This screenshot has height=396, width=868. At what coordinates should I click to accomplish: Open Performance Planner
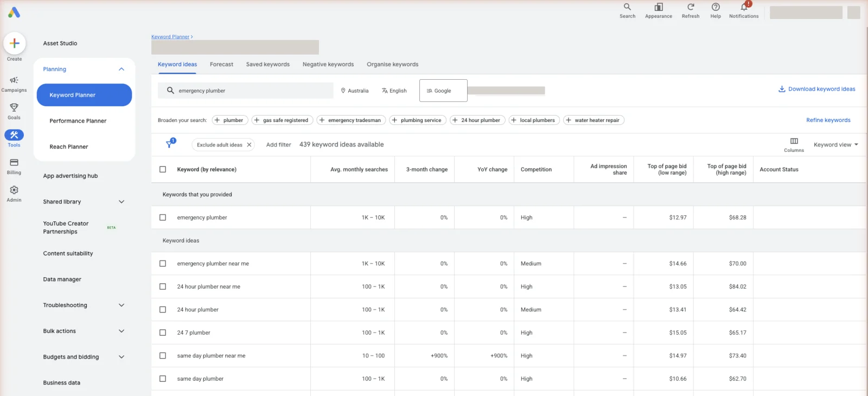[x=78, y=121]
